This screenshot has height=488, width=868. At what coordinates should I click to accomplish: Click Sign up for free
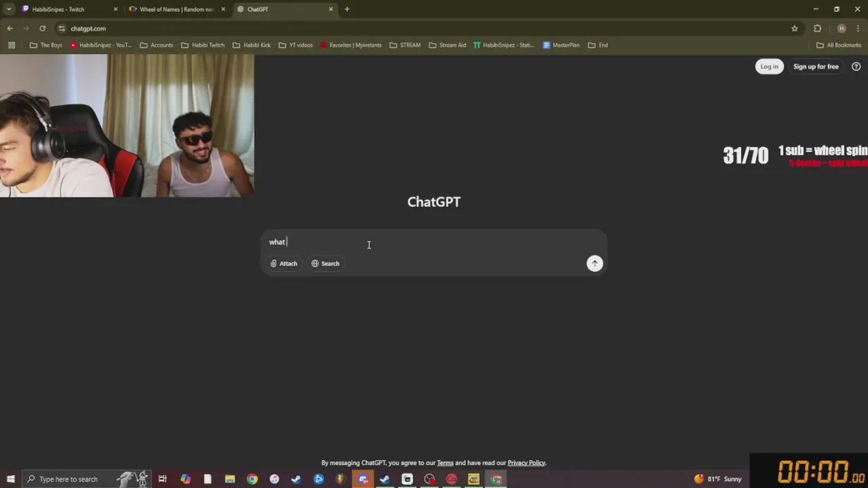[816, 66]
